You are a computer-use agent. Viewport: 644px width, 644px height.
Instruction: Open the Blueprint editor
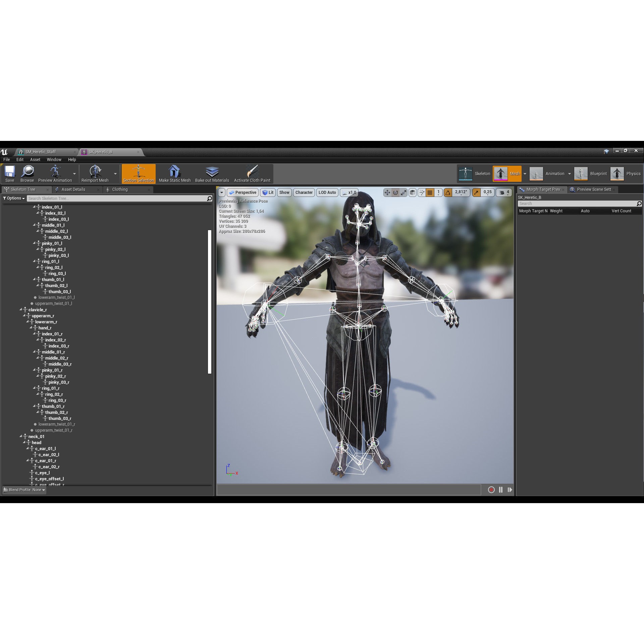[590, 173]
